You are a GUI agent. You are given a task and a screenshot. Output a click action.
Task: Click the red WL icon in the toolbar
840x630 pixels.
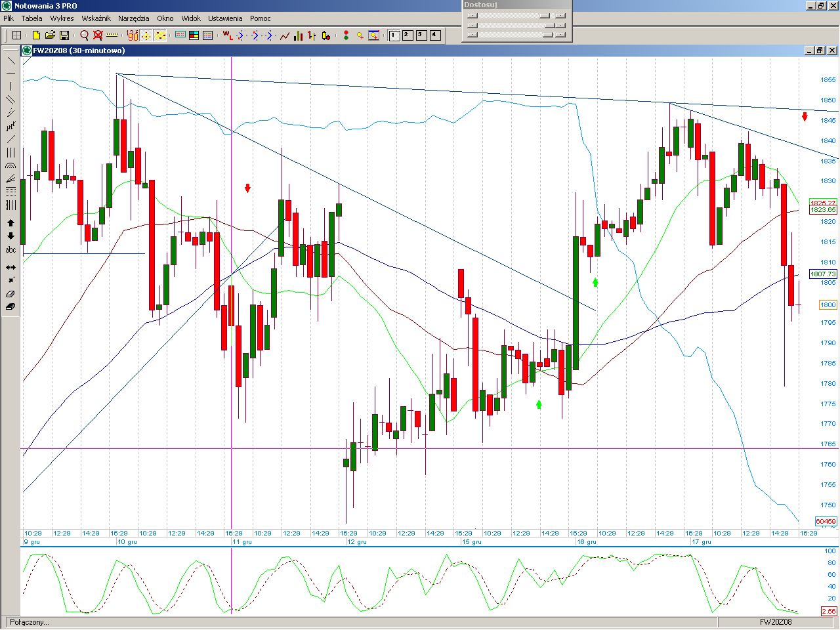(x=227, y=35)
